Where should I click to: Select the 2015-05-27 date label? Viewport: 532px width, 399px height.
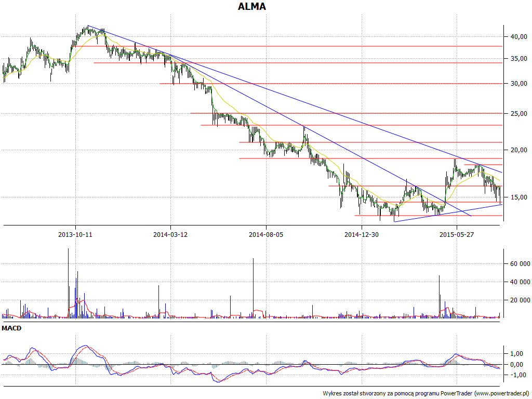457,234
